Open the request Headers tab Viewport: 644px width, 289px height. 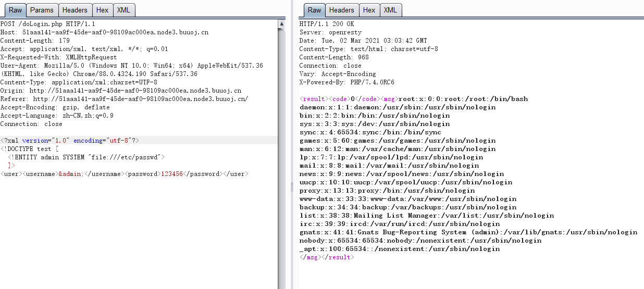point(75,10)
